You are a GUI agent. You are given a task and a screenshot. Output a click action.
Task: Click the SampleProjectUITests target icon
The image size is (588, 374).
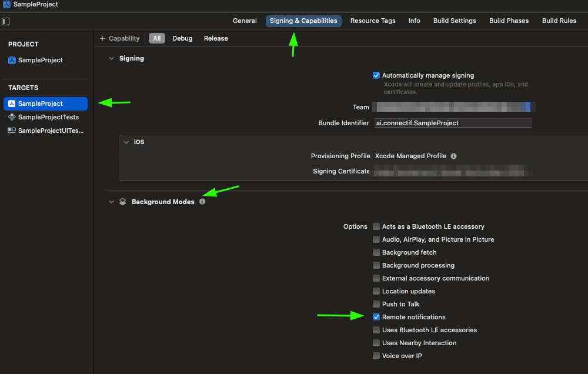[x=12, y=131]
